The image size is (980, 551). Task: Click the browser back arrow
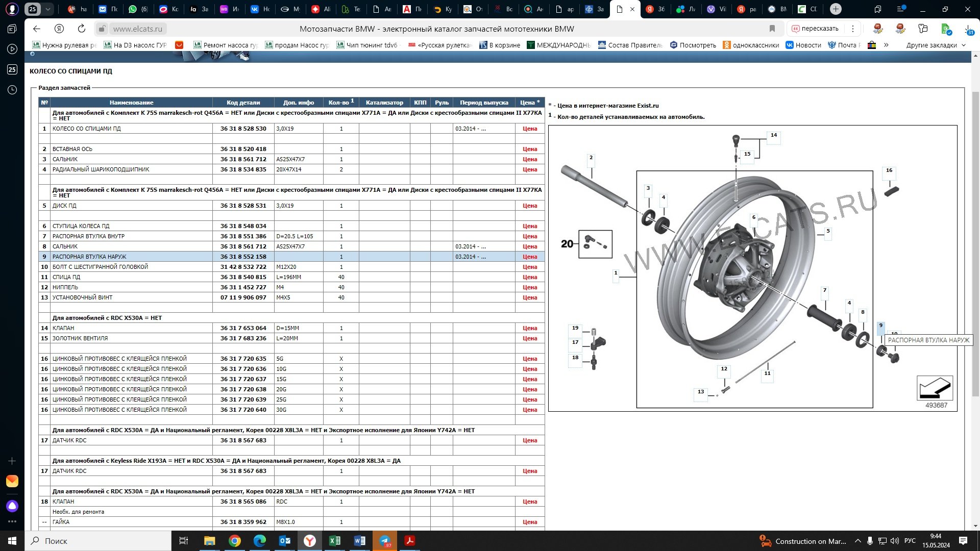coord(36,29)
